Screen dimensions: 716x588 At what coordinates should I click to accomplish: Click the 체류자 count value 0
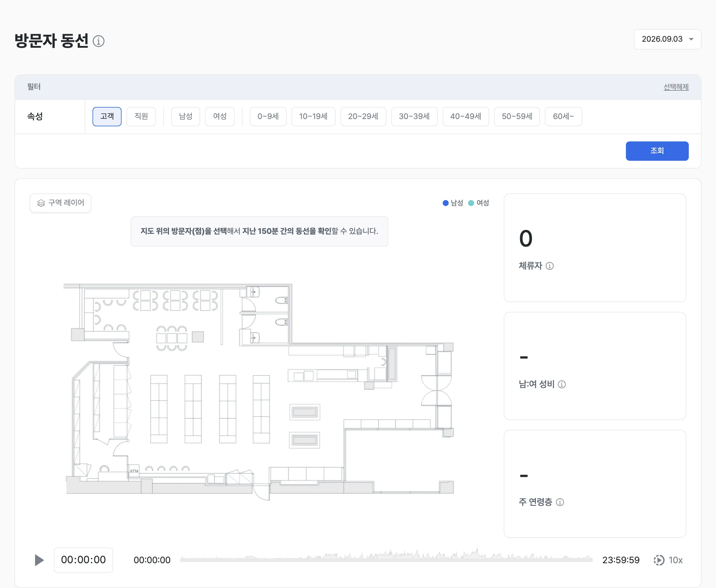[x=526, y=238]
